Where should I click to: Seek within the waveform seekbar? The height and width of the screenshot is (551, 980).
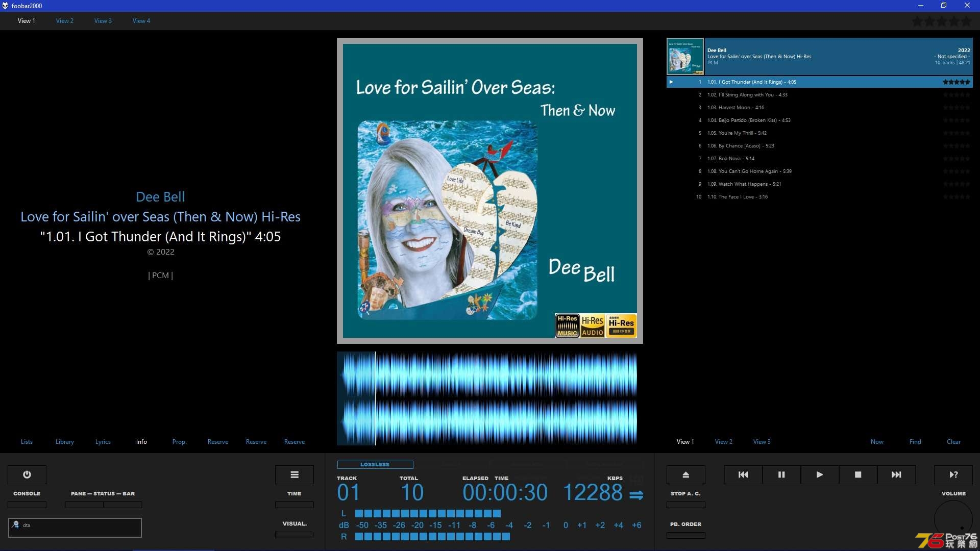pyautogui.click(x=487, y=398)
